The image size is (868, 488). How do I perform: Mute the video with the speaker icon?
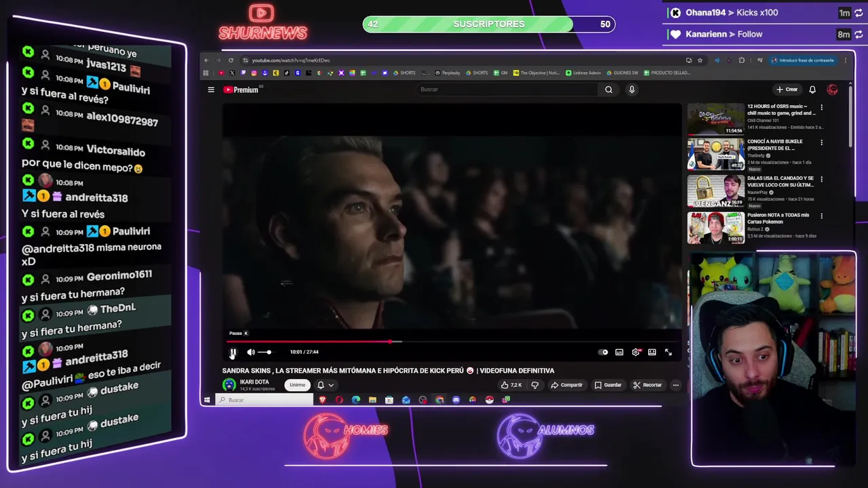pyautogui.click(x=251, y=352)
